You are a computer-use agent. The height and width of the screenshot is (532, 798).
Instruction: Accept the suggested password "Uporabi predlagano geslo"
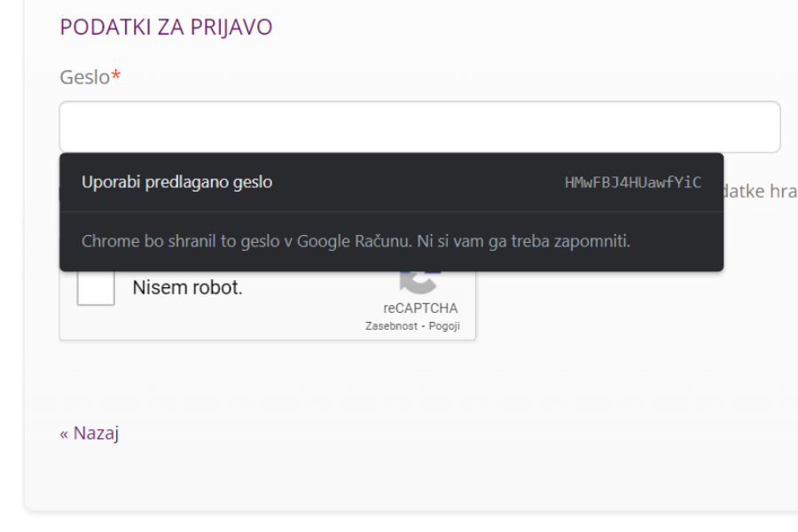click(176, 182)
